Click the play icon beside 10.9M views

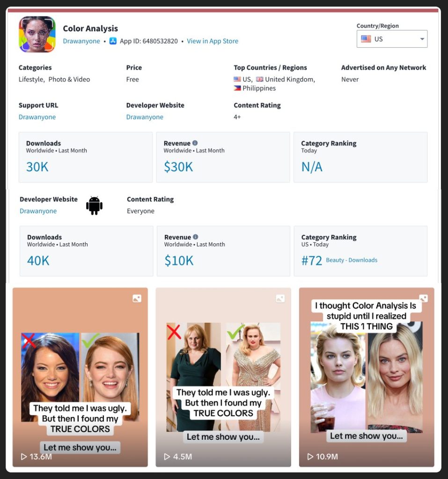tap(310, 457)
